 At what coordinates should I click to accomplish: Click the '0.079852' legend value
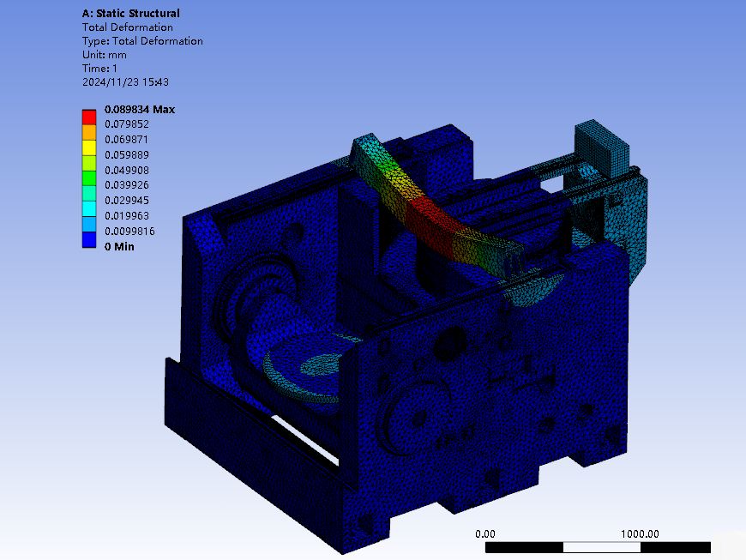127,124
